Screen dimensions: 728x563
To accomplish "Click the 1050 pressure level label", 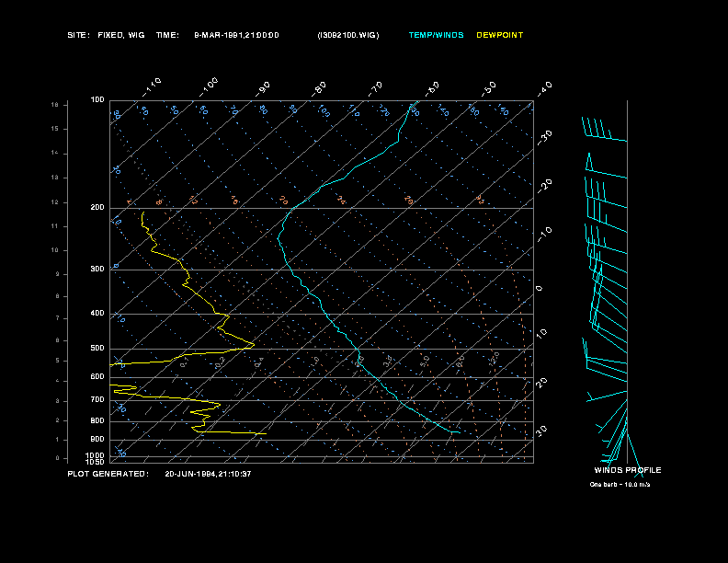I will pos(96,462).
